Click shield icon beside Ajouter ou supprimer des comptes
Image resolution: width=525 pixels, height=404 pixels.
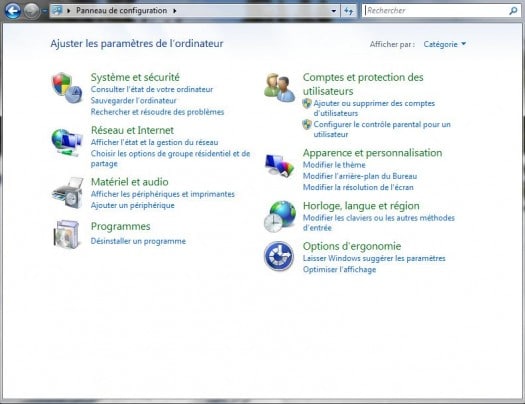point(307,103)
